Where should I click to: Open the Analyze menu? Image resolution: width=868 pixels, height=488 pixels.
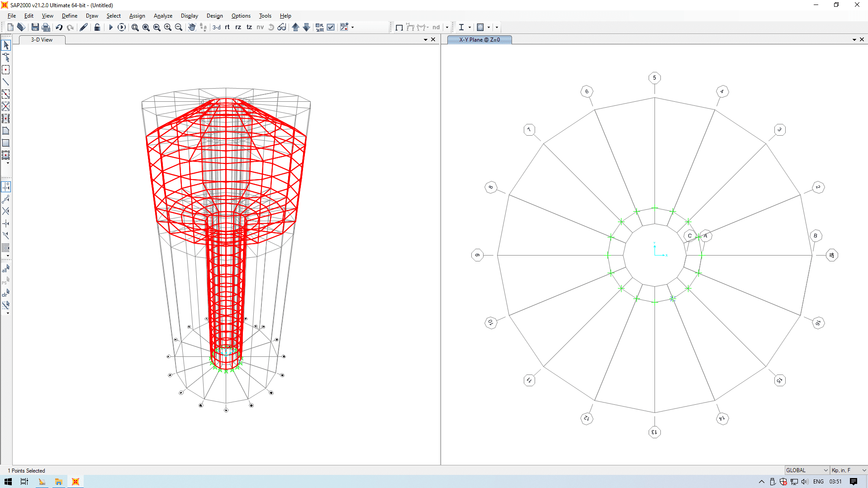(163, 16)
